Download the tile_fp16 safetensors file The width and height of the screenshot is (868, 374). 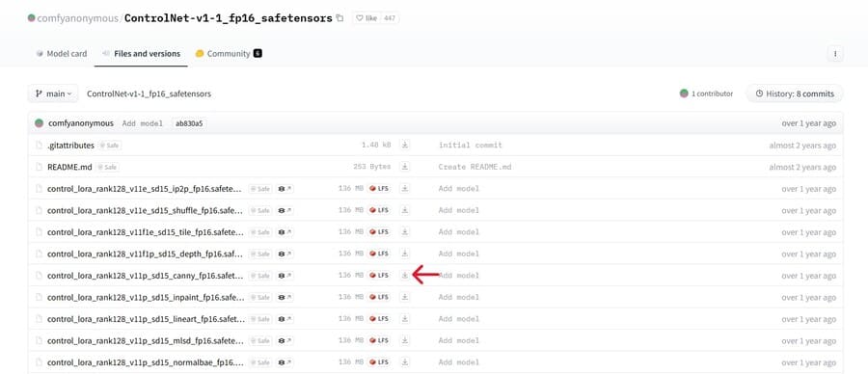(x=405, y=231)
